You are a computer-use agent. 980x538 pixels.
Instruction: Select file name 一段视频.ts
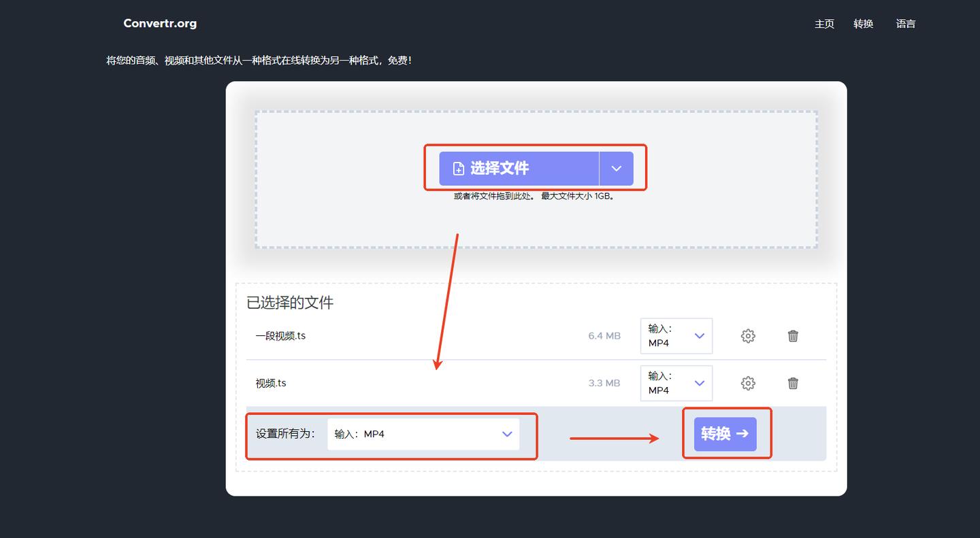point(280,336)
